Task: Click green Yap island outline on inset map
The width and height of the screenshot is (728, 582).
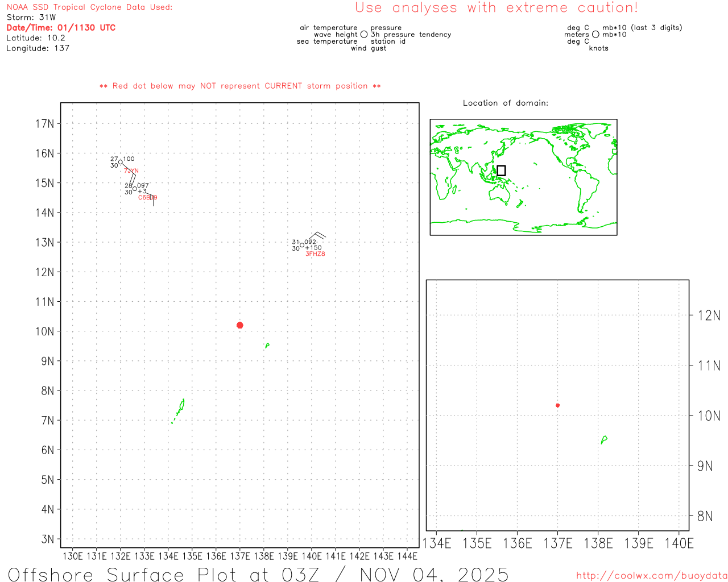Action: [x=604, y=439]
